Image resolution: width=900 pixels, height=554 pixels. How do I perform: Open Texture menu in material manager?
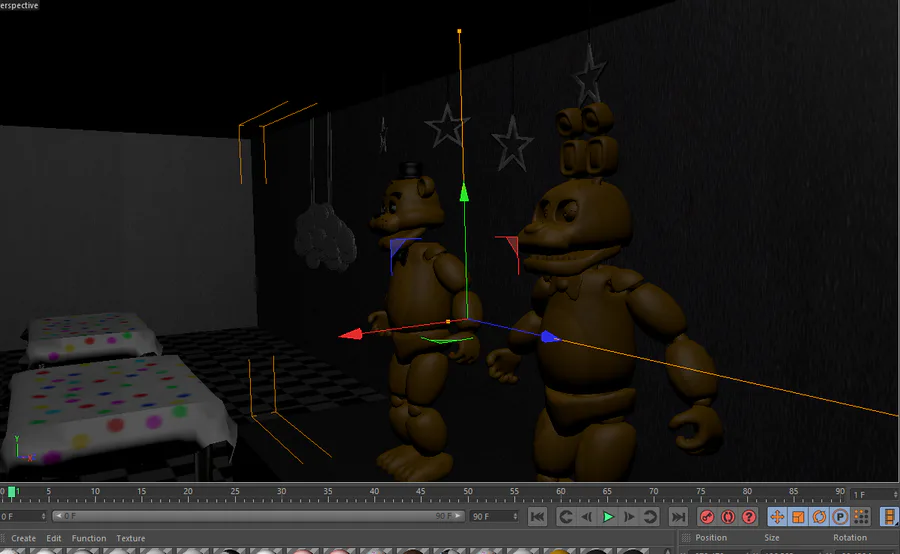(131, 538)
